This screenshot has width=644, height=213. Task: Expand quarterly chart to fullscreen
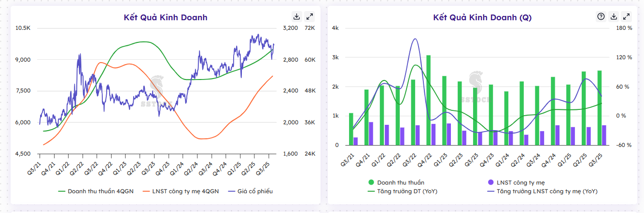(x=627, y=16)
